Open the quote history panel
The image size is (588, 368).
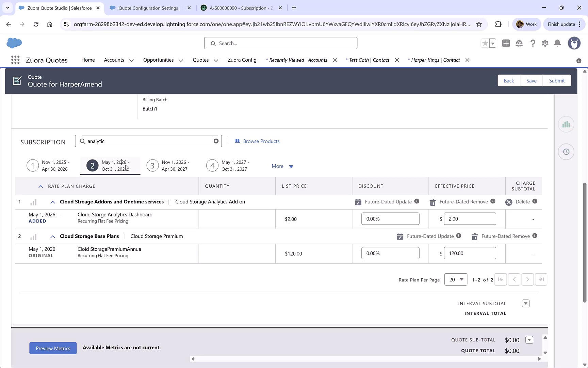(x=566, y=152)
